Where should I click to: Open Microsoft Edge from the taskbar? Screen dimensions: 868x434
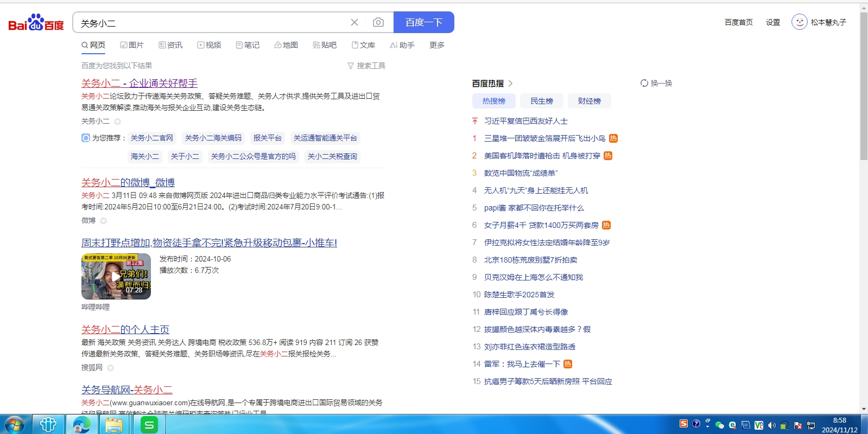81,425
